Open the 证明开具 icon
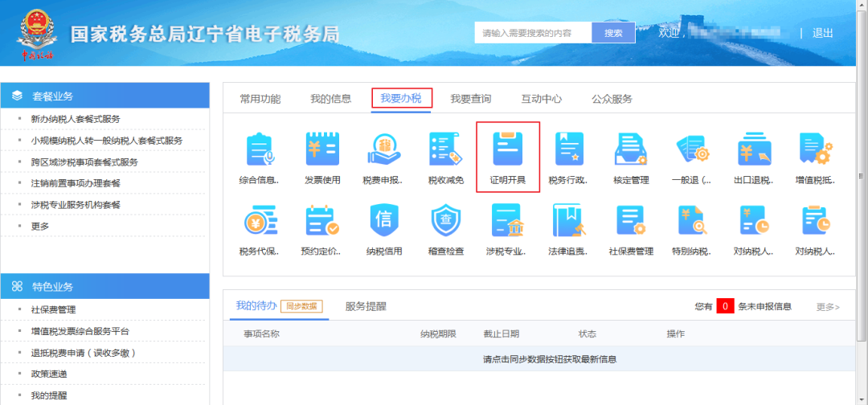This screenshot has width=868, height=405. click(508, 149)
